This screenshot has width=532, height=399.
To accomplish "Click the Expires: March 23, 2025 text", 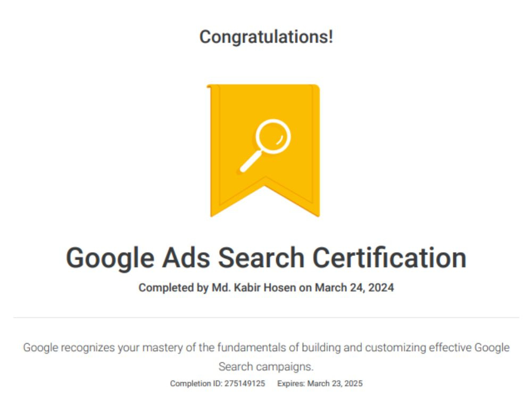I will [x=320, y=384].
